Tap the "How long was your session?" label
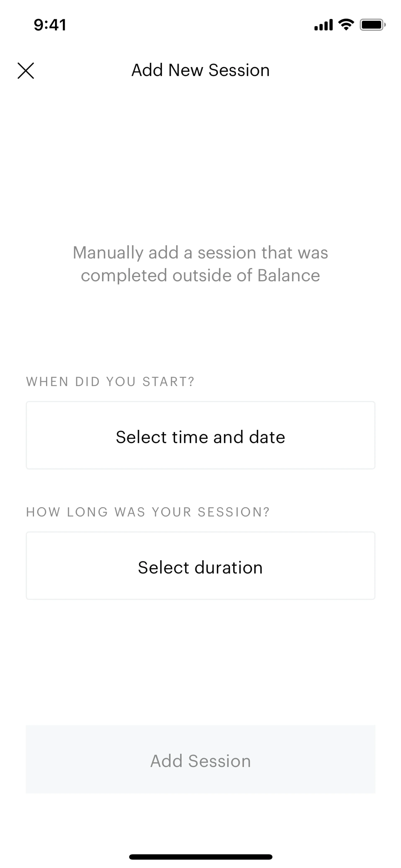Image resolution: width=401 pixels, height=868 pixels. pyautogui.click(x=148, y=512)
